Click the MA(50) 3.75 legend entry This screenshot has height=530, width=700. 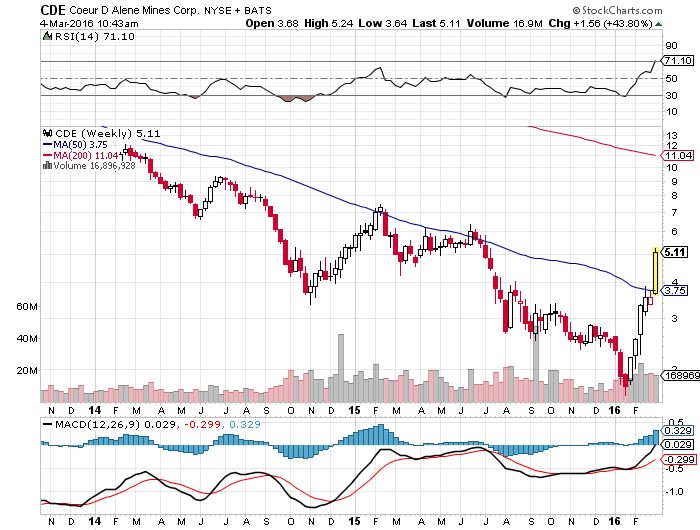coord(75,145)
